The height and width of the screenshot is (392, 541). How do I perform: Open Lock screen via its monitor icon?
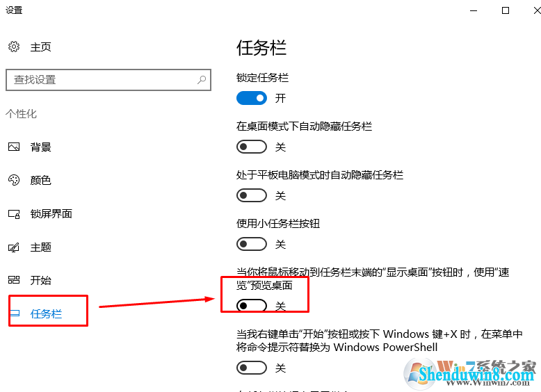tap(14, 214)
